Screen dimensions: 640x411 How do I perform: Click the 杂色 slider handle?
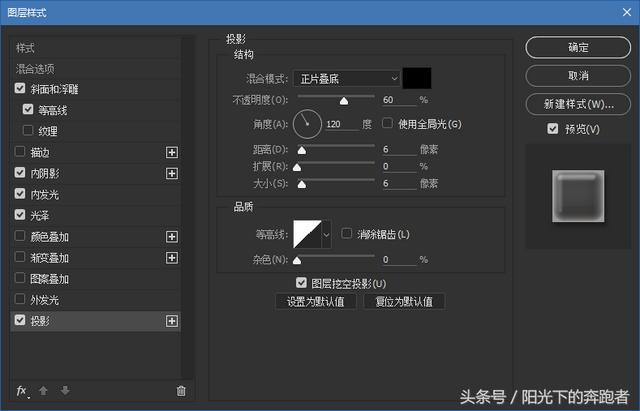[x=297, y=260]
